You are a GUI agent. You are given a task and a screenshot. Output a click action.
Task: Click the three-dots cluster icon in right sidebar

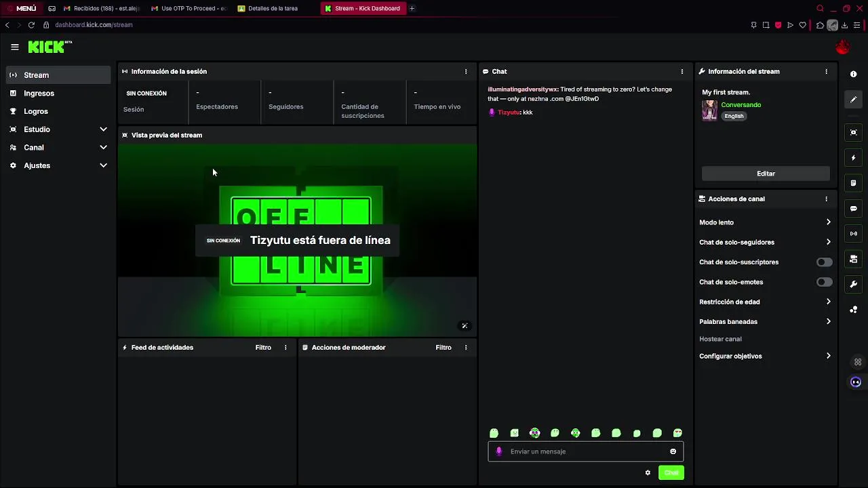click(854, 310)
